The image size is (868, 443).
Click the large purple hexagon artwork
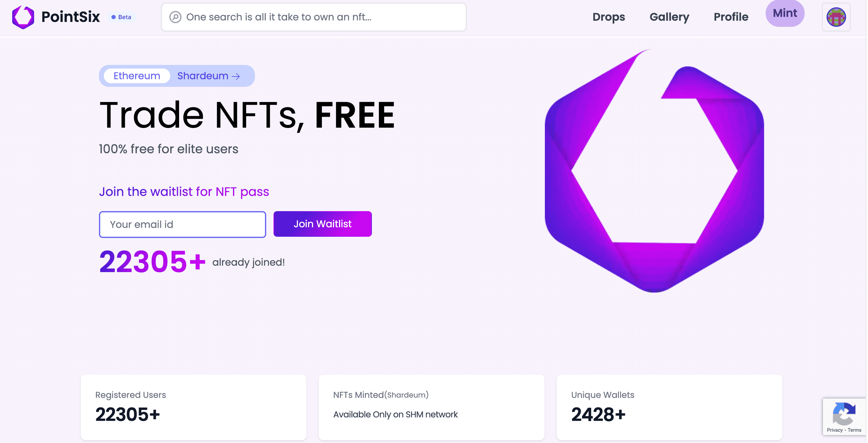point(654,170)
